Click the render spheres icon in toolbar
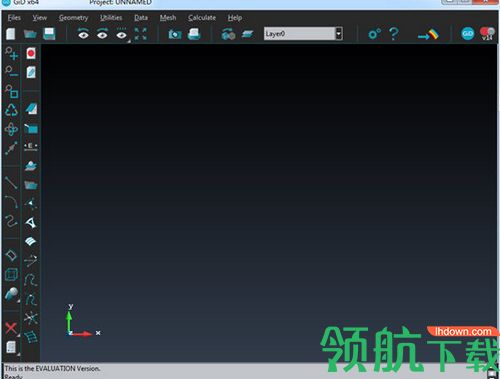Image resolution: width=500 pixels, height=379 pixels. (x=228, y=34)
